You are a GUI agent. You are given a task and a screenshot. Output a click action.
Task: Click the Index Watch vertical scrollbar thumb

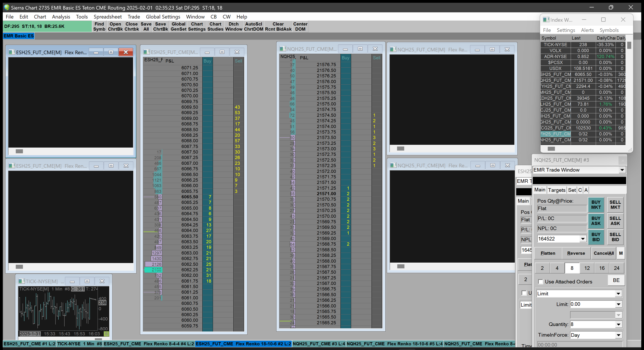(629, 45)
